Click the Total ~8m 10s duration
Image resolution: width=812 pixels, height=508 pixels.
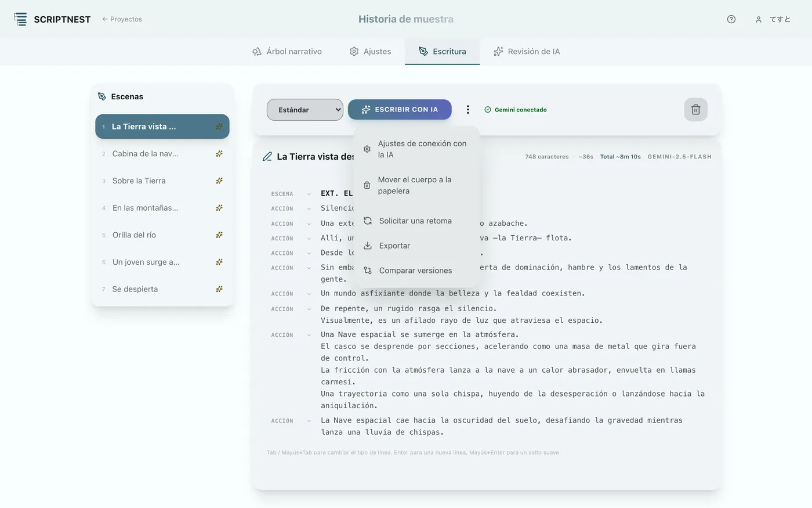pyautogui.click(x=621, y=157)
